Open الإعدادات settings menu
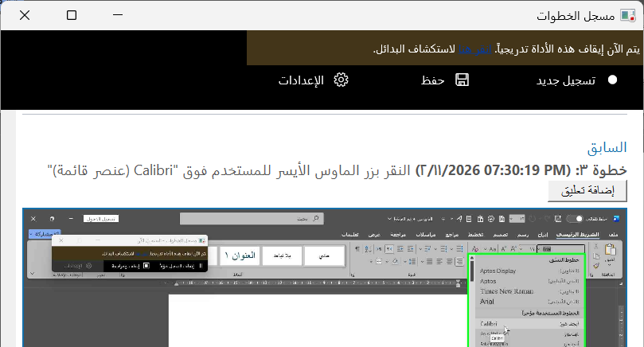644x347 pixels. click(301, 80)
